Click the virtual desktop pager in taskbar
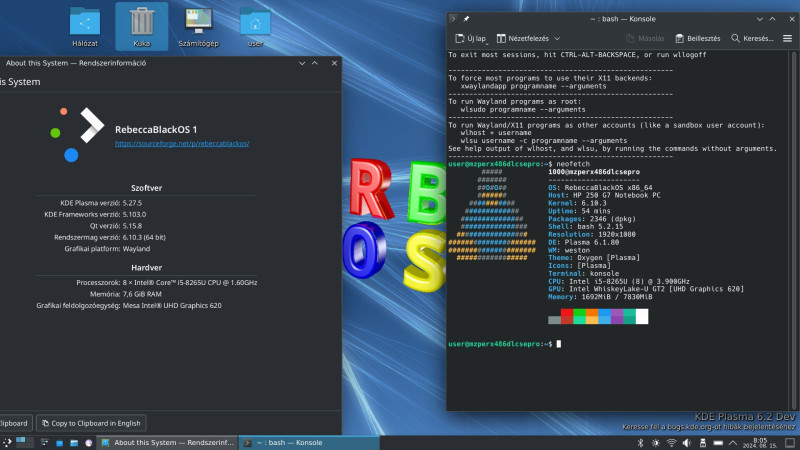The width and height of the screenshot is (800, 450). click(24, 442)
